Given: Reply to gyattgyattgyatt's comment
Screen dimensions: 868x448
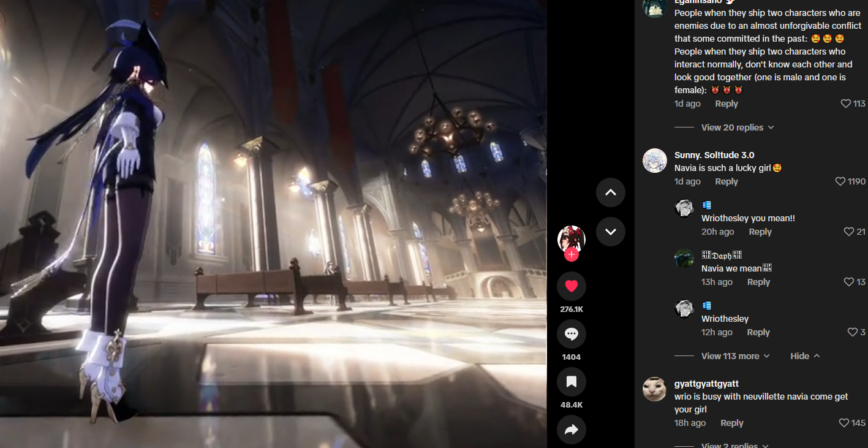Looking at the screenshot, I should point(732,423).
